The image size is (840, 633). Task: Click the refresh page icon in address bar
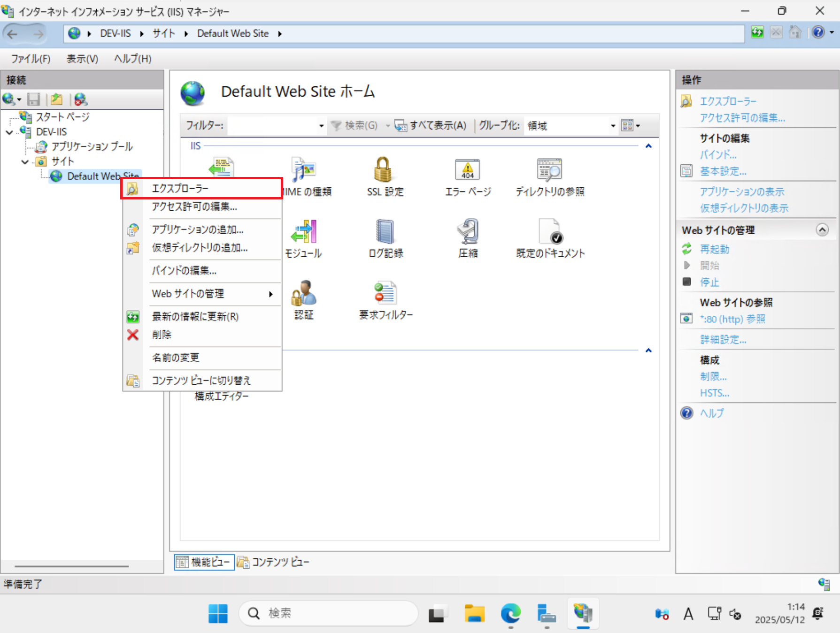(757, 33)
